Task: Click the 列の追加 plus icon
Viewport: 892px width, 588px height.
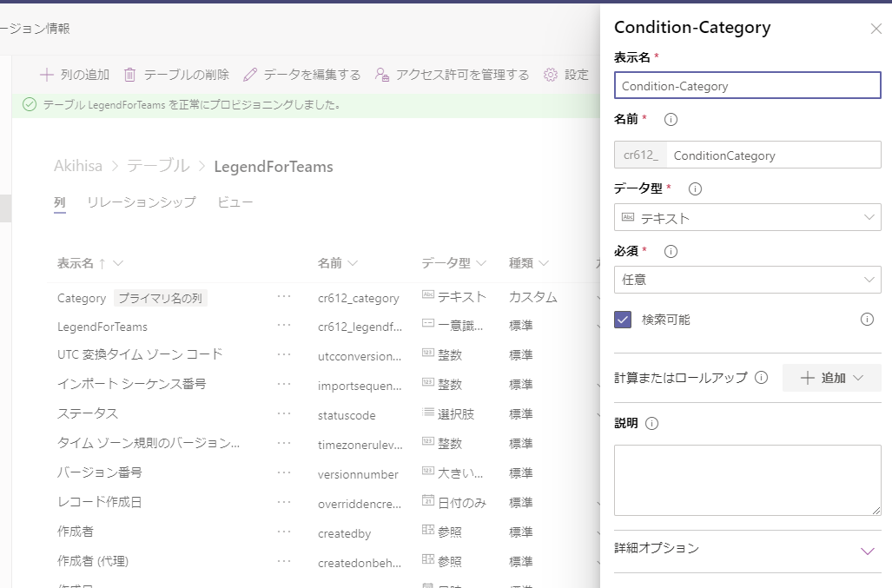Action: pos(48,74)
